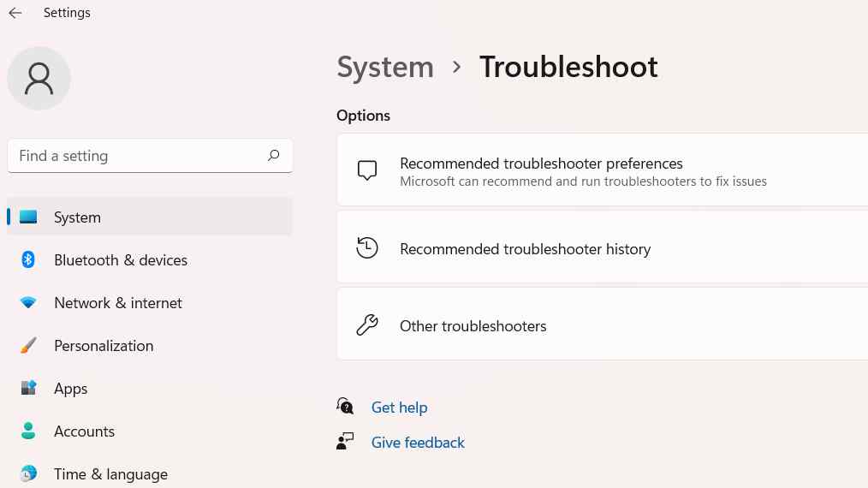This screenshot has width=868, height=488.
Task: Open Bluetooth & devices settings
Action: click(x=150, y=259)
